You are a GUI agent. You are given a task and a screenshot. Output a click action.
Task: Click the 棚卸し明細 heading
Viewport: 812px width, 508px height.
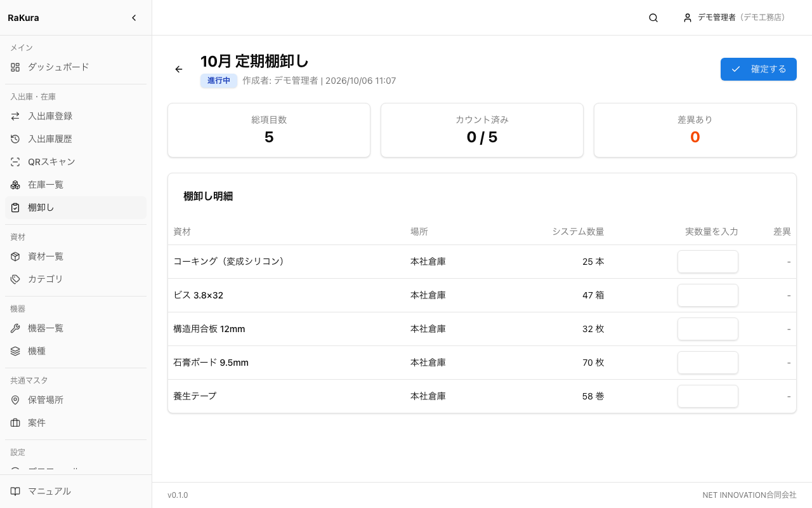208,196
